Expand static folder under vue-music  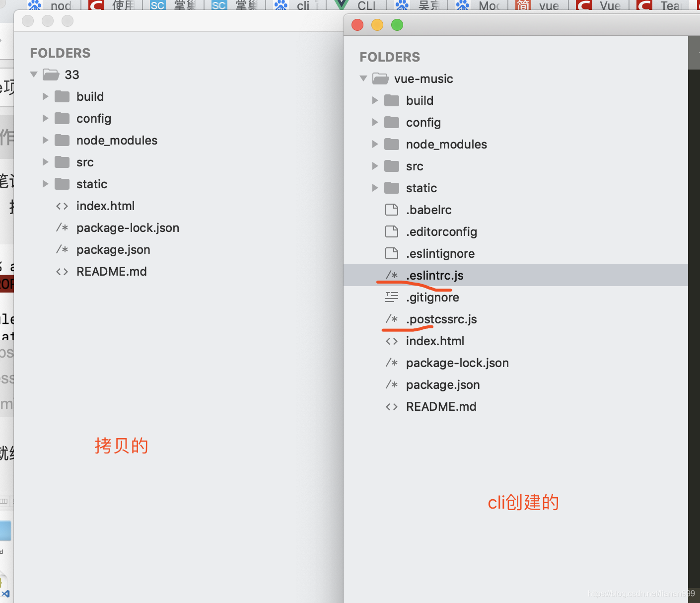click(x=375, y=188)
